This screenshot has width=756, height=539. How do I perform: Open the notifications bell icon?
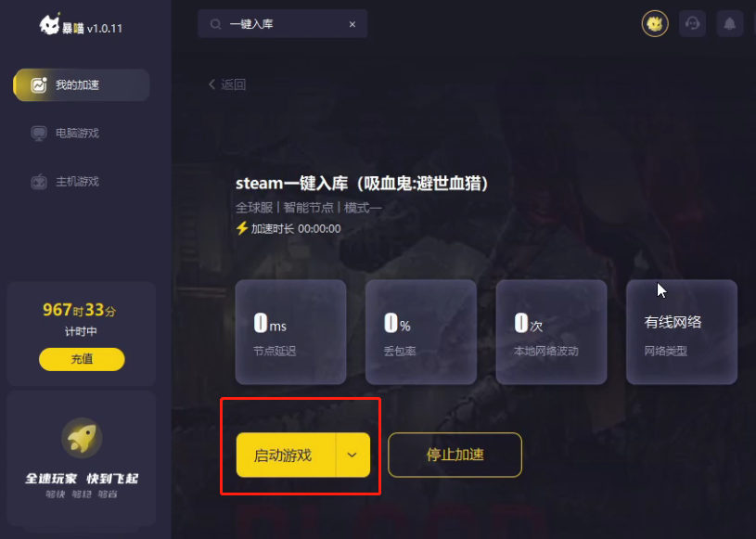point(729,23)
